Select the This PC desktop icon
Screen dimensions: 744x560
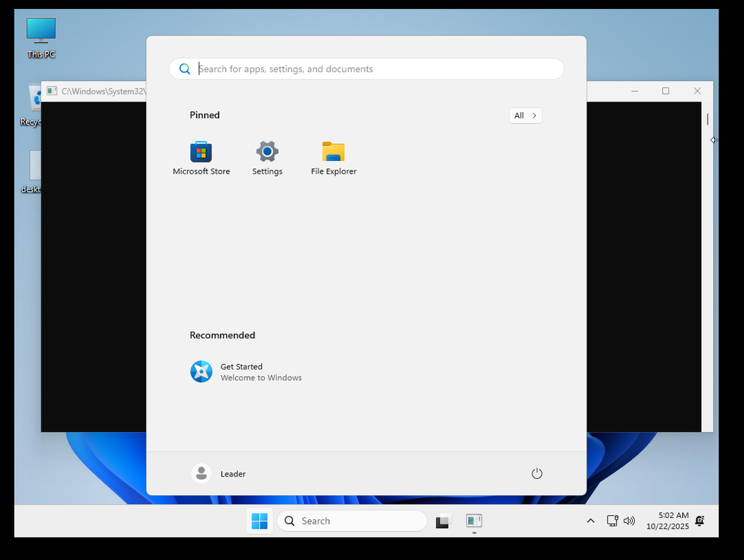(41, 38)
